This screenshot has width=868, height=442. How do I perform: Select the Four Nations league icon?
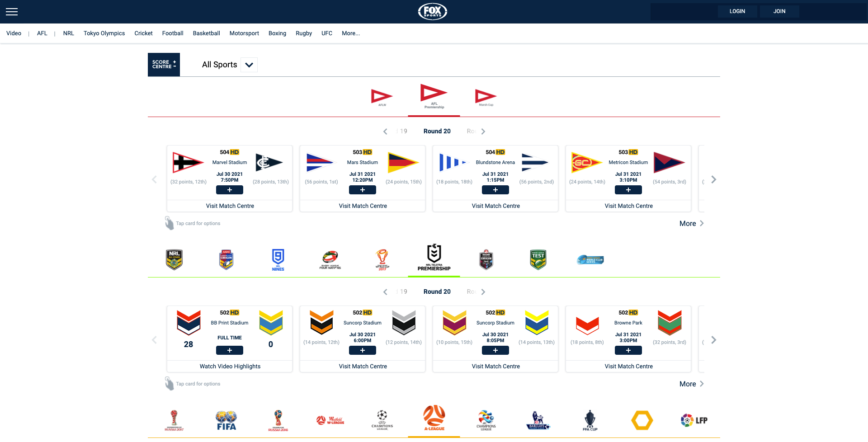pos(330,260)
